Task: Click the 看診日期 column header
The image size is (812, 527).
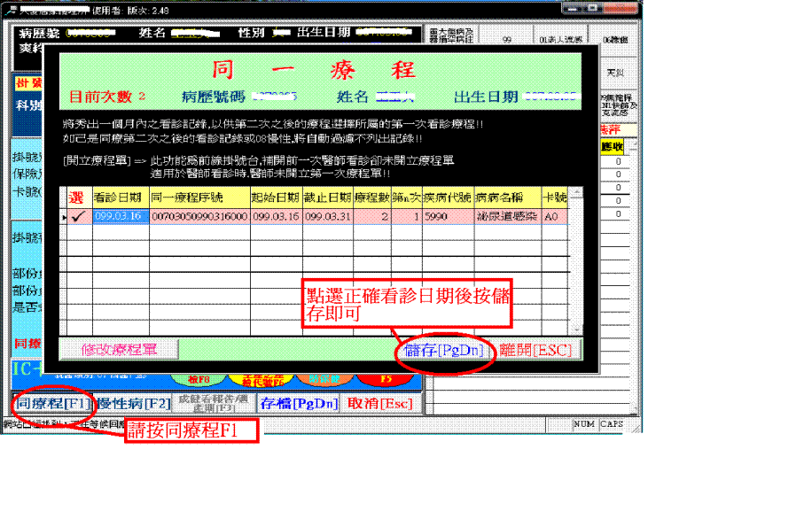Action: pos(120,196)
